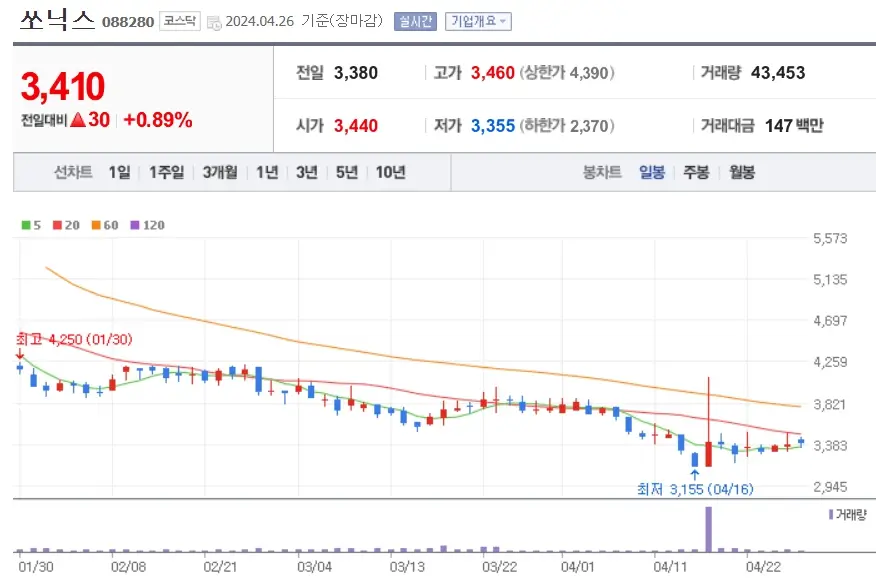Open the 10년 chart view
Screen dimensions: 876x584
388,172
